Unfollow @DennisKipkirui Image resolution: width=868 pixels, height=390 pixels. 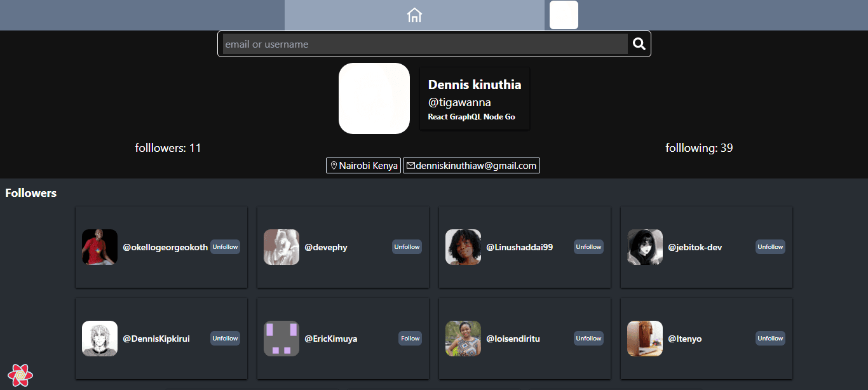tap(225, 339)
